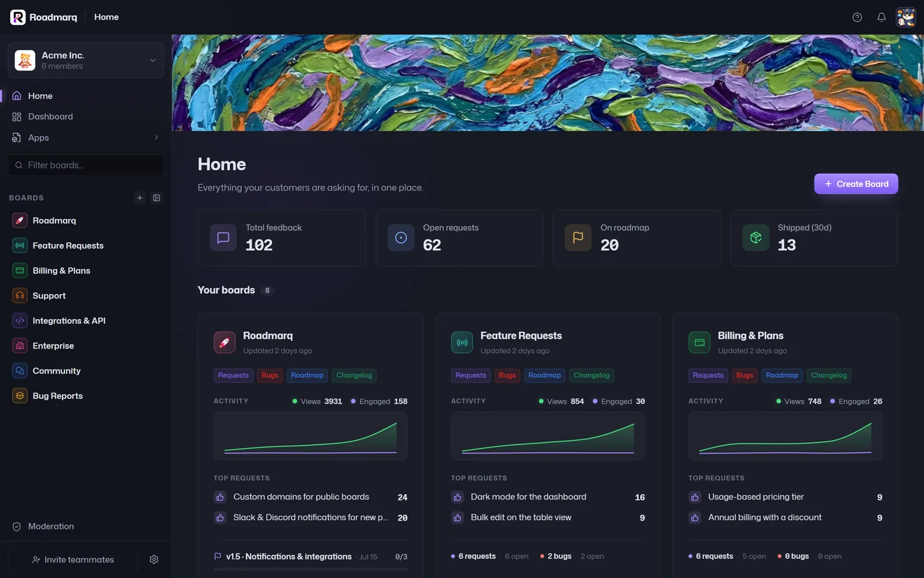Click the Billing & Plans card icon
This screenshot has width=924, height=578.
(699, 342)
